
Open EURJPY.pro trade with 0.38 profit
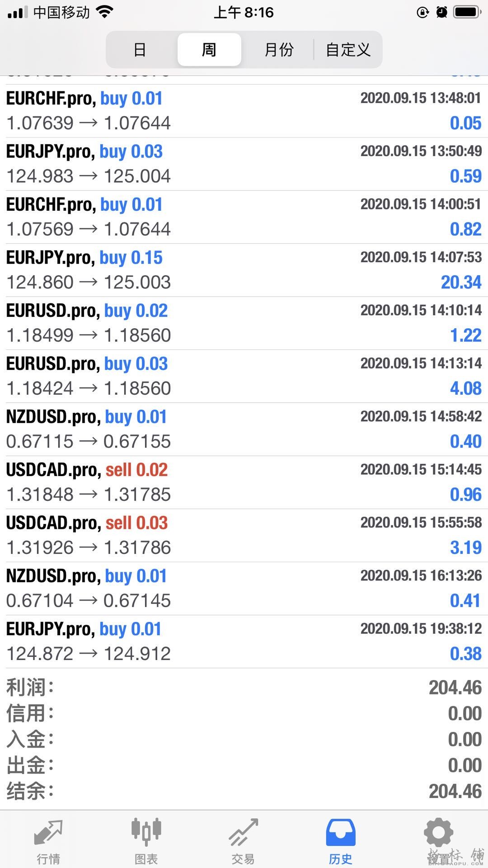[244, 642]
